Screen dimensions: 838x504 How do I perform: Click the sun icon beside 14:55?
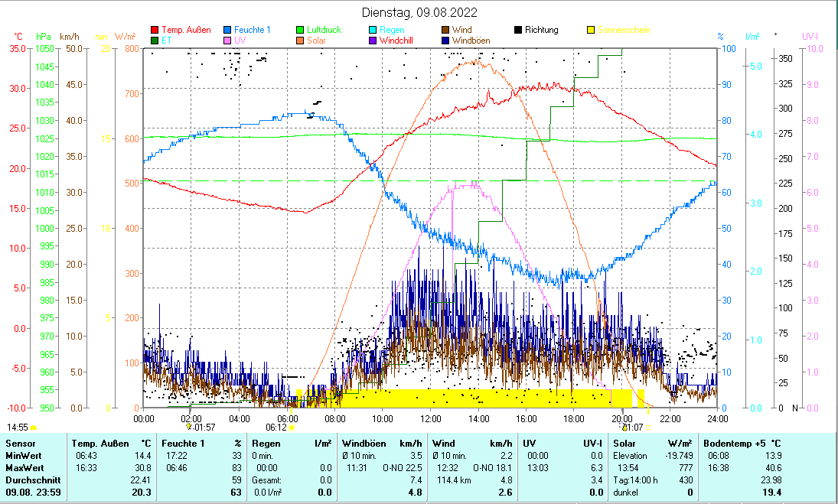[33, 428]
